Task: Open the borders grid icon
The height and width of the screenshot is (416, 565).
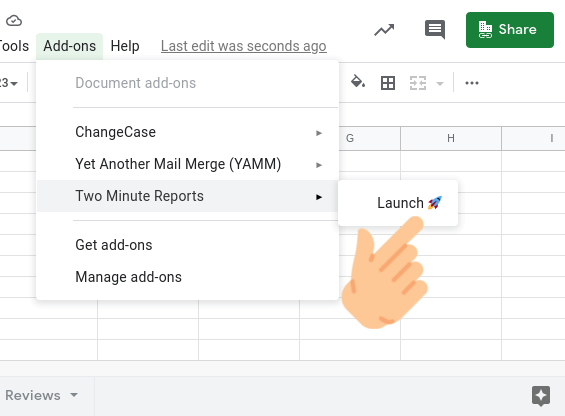Action: click(388, 83)
